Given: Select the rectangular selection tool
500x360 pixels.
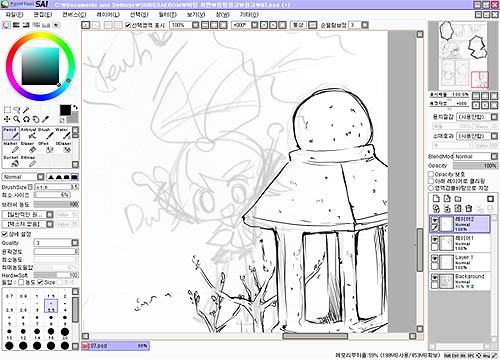Looking at the screenshot, I should pos(7,110).
